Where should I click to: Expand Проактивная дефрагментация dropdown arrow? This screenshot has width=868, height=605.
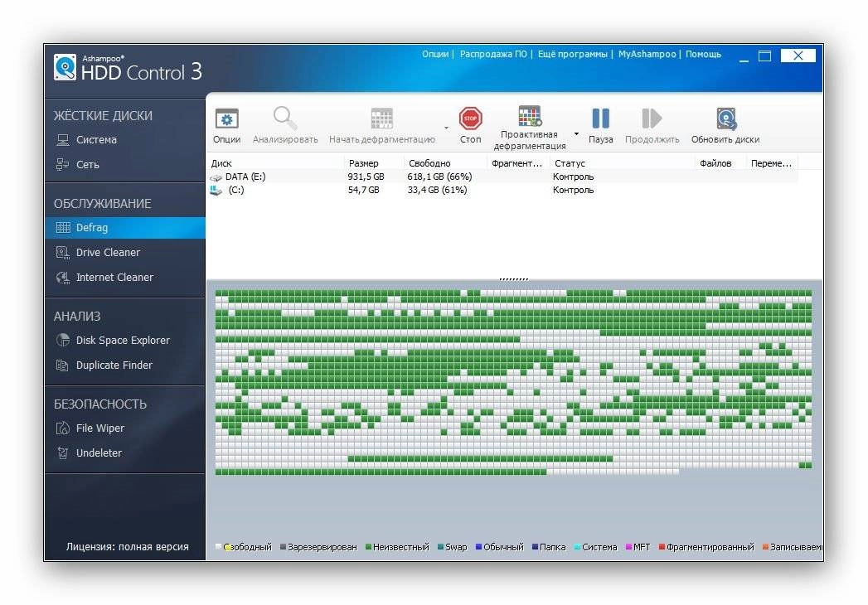[576, 133]
